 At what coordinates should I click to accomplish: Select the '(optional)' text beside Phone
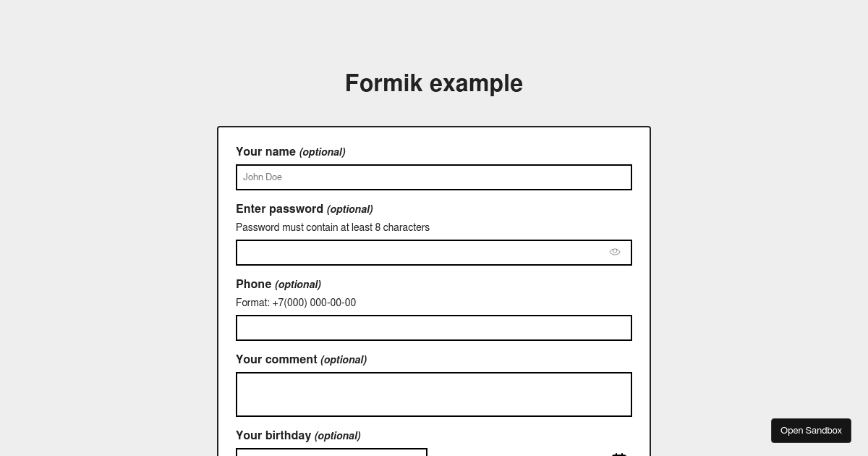point(297,284)
